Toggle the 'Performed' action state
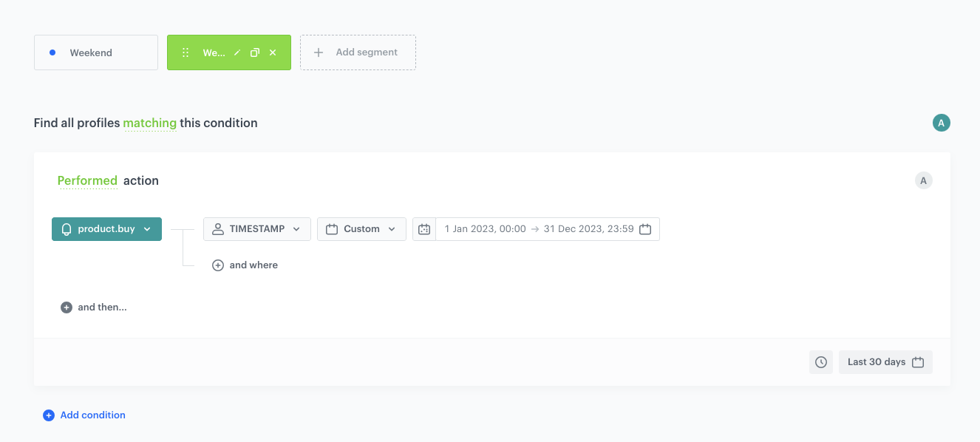This screenshot has width=980, height=442. pos(87,181)
